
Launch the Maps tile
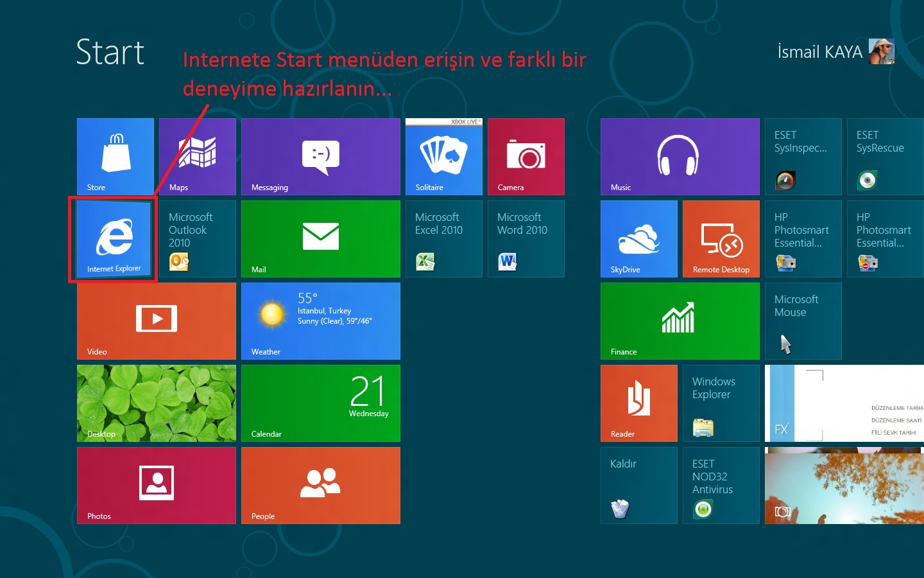(198, 157)
